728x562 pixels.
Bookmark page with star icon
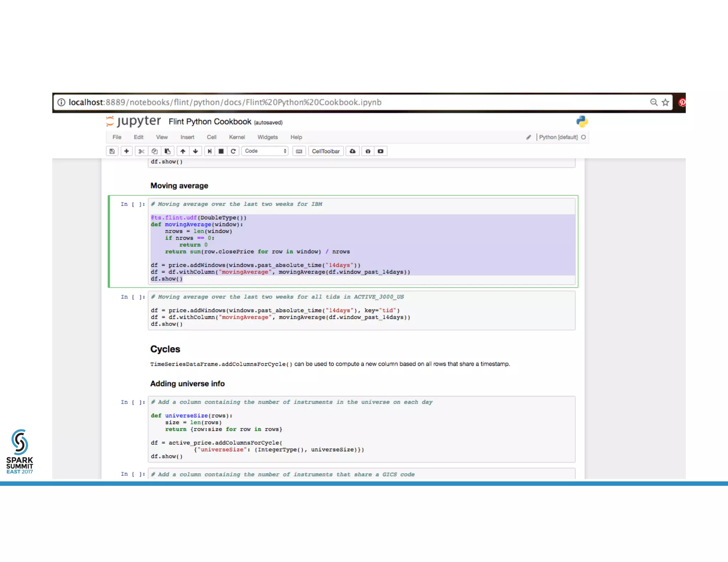click(665, 103)
